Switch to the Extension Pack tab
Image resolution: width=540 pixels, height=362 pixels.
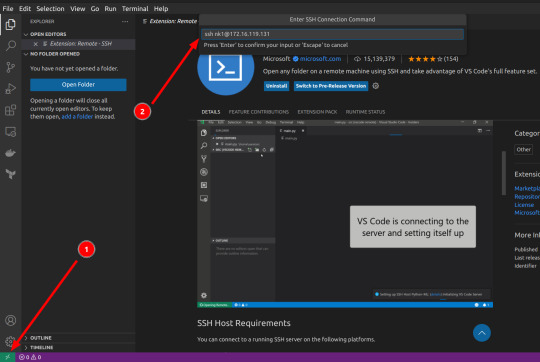tap(317, 112)
